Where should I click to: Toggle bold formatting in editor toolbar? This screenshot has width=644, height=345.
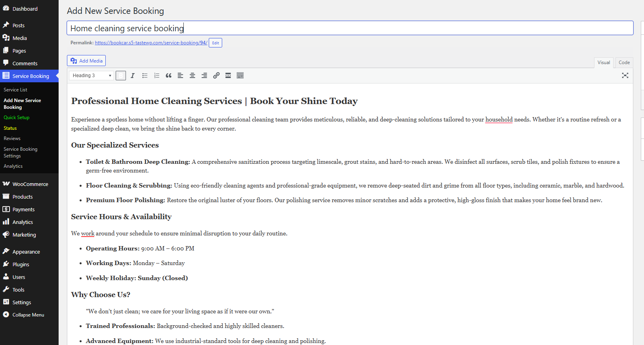[121, 76]
